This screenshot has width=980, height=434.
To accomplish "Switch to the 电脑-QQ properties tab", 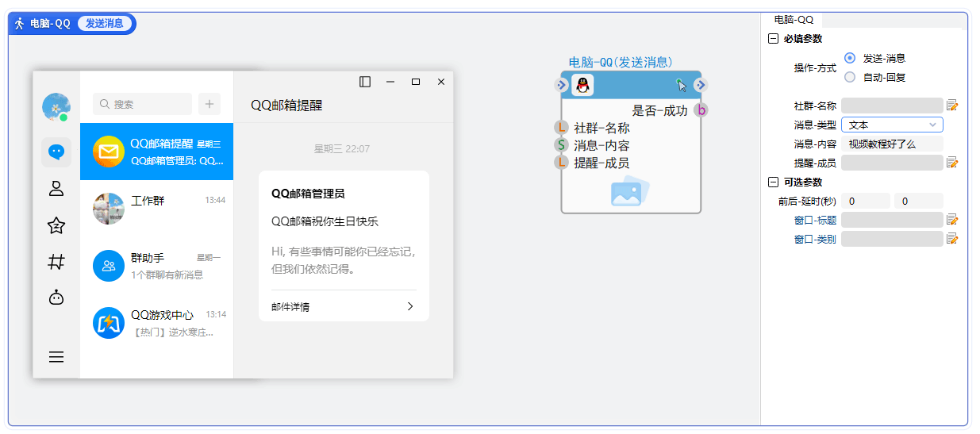I will click(794, 20).
